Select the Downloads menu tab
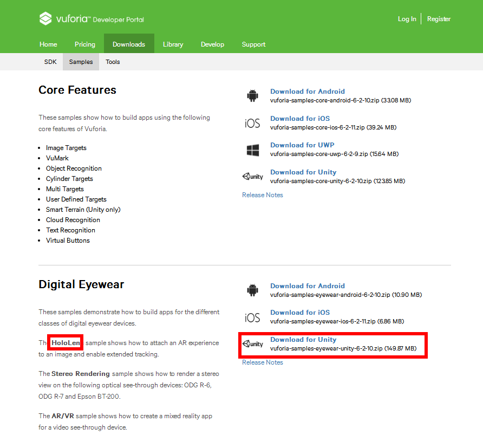The image size is (483, 448). [129, 44]
